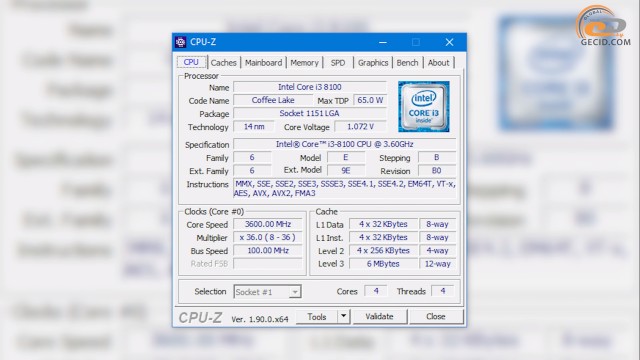Click the Intel Core i3 logo image
The height and width of the screenshot is (360, 640).
click(x=424, y=107)
